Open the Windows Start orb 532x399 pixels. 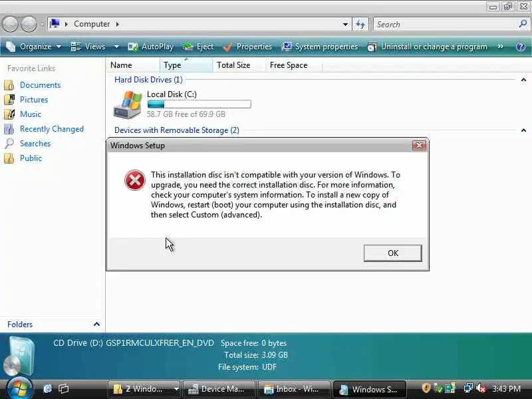point(19,388)
